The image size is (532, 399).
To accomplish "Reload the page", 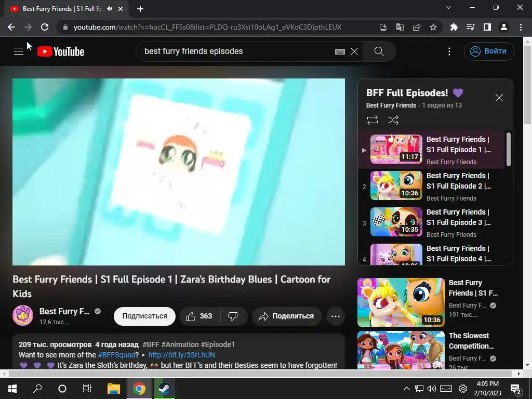I will click(45, 27).
